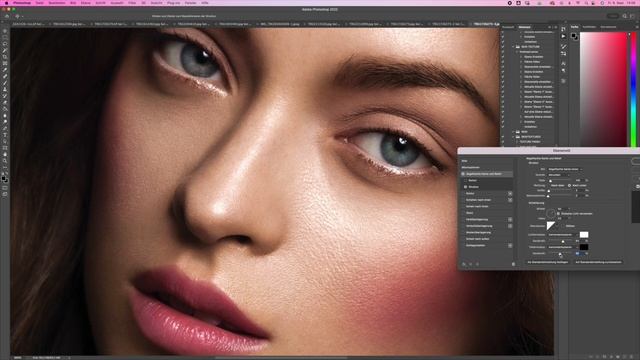Click the Tiefe slider track
Viewport: 640px width, 360px height.
[560, 180]
